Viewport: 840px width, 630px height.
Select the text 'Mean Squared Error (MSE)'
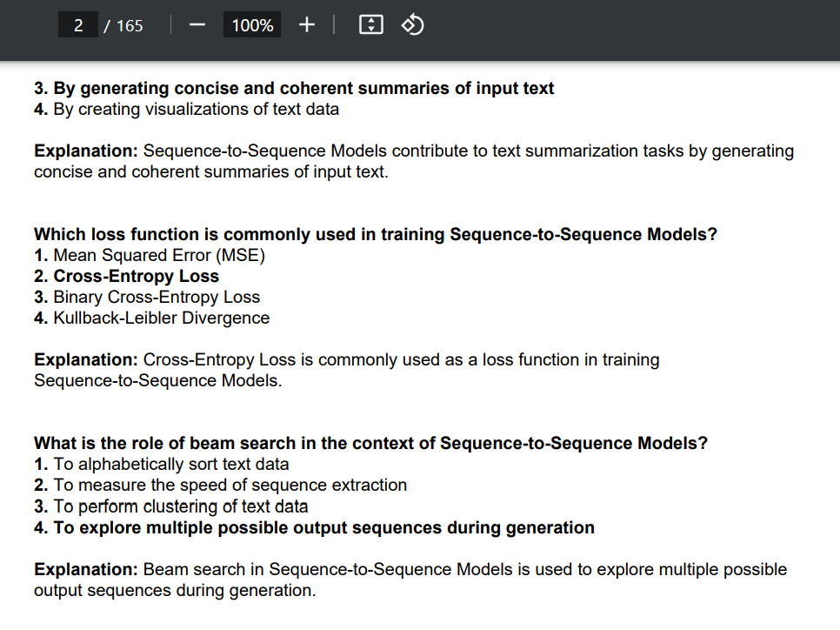[x=157, y=255]
